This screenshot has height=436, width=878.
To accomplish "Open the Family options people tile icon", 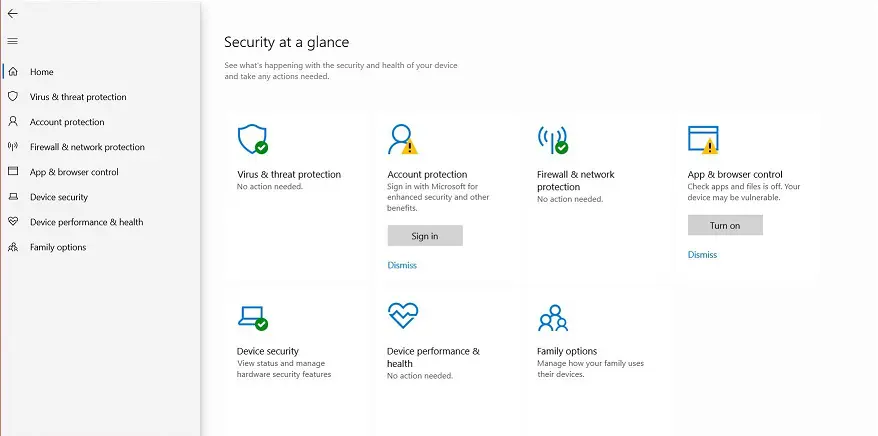I will coord(553,317).
